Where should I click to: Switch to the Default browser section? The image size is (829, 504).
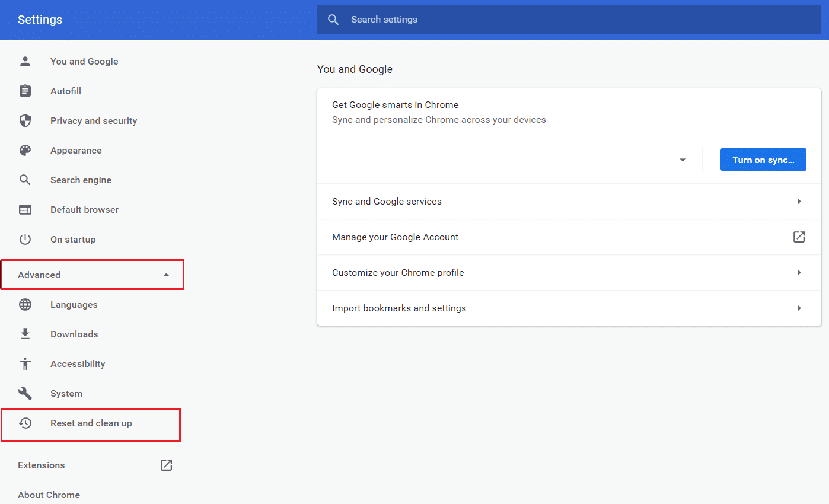click(84, 209)
